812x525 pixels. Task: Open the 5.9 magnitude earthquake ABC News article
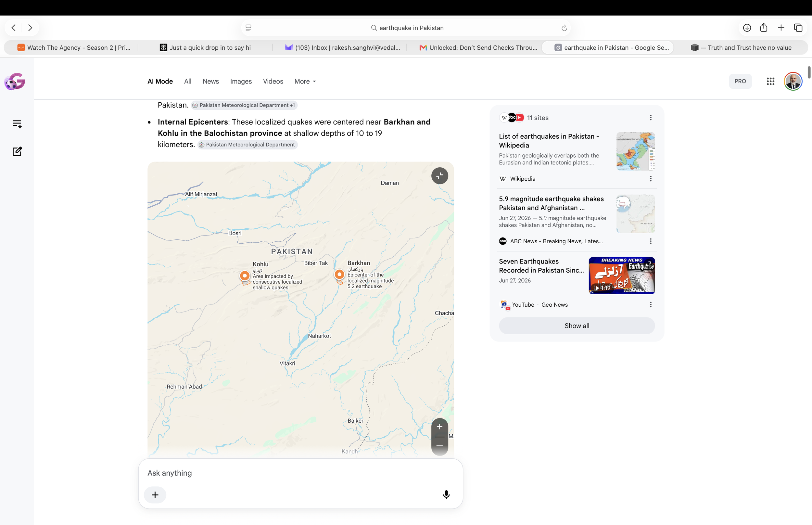pyautogui.click(x=551, y=203)
